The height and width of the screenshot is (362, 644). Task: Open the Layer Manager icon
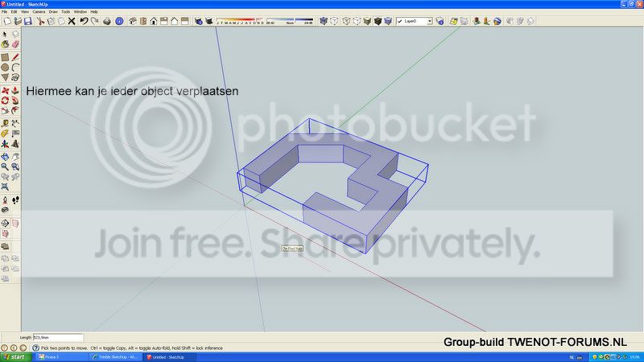pos(440,21)
